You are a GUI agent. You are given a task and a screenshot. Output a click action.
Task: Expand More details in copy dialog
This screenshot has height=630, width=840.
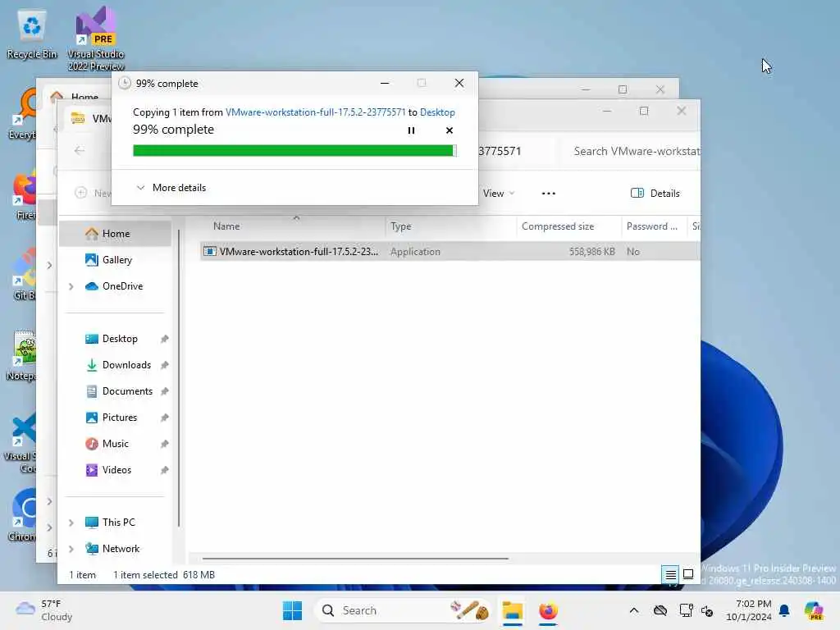(171, 188)
